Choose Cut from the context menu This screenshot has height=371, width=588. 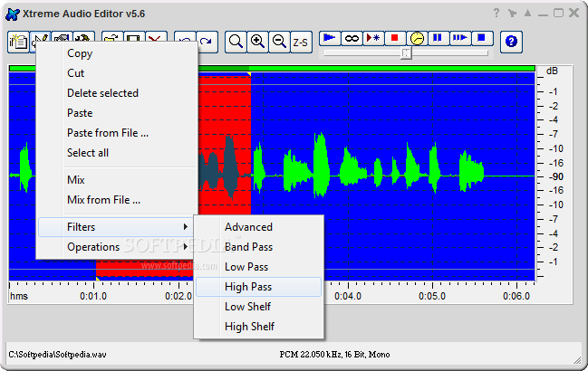pyautogui.click(x=76, y=73)
